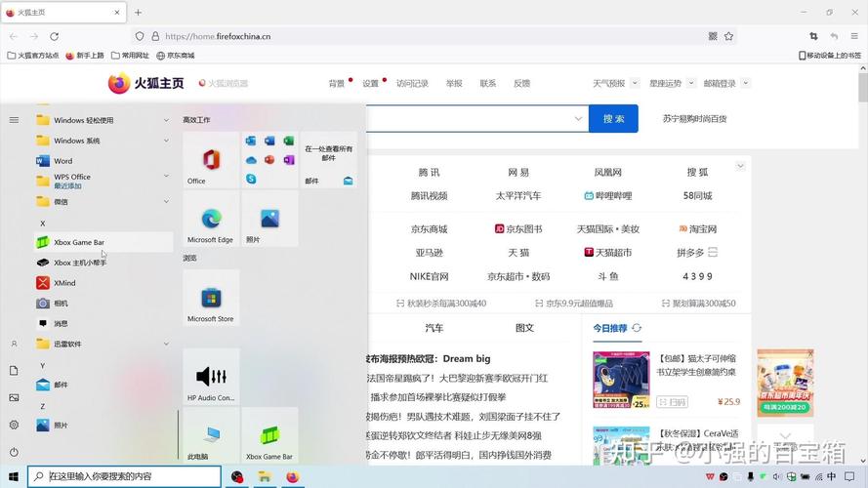Viewport: 868px width, 488px height.
Task: Open Firefox from the taskbar
Action: point(292,476)
